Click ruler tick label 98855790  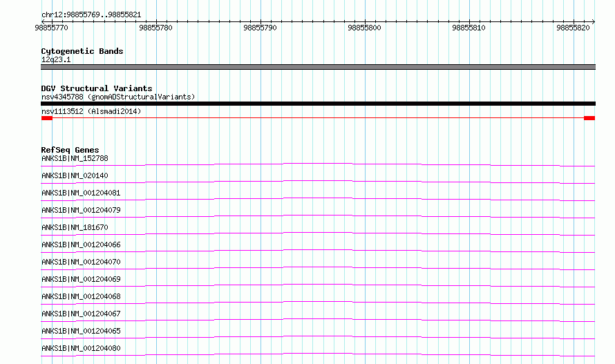pyautogui.click(x=260, y=28)
